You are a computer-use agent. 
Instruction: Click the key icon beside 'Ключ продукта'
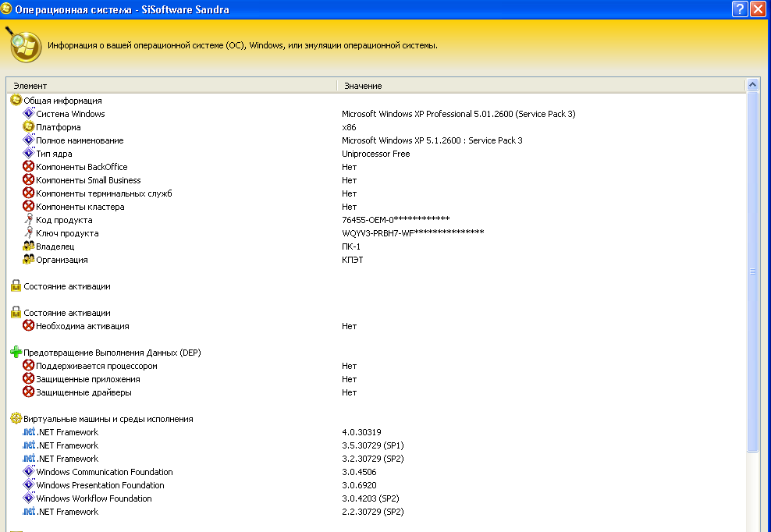[29, 232]
